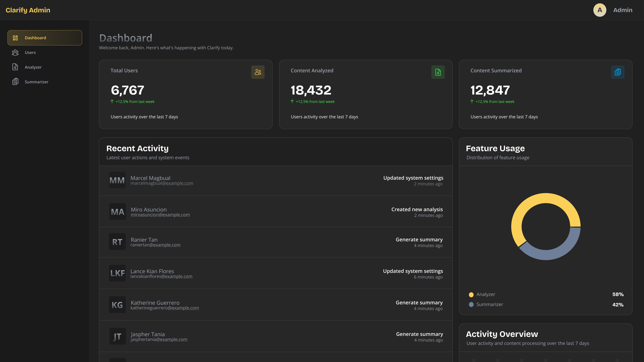Click the admin avatar circle
Viewport: 644px width, 362px height.
(600, 10)
